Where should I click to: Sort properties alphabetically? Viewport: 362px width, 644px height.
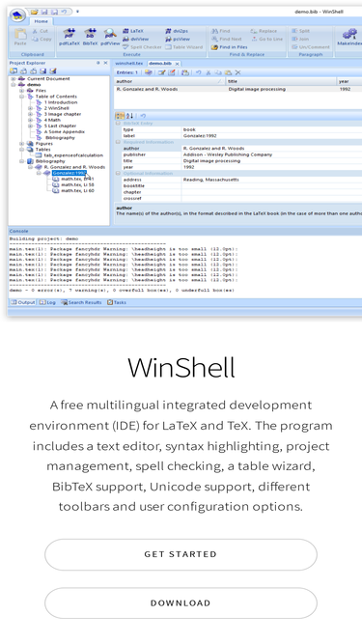[x=129, y=116]
